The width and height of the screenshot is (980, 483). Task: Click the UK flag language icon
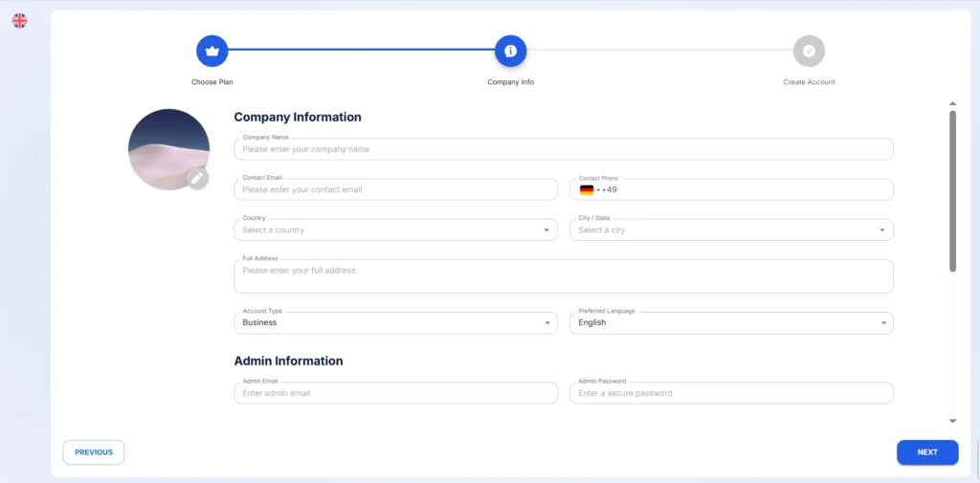[x=19, y=20]
